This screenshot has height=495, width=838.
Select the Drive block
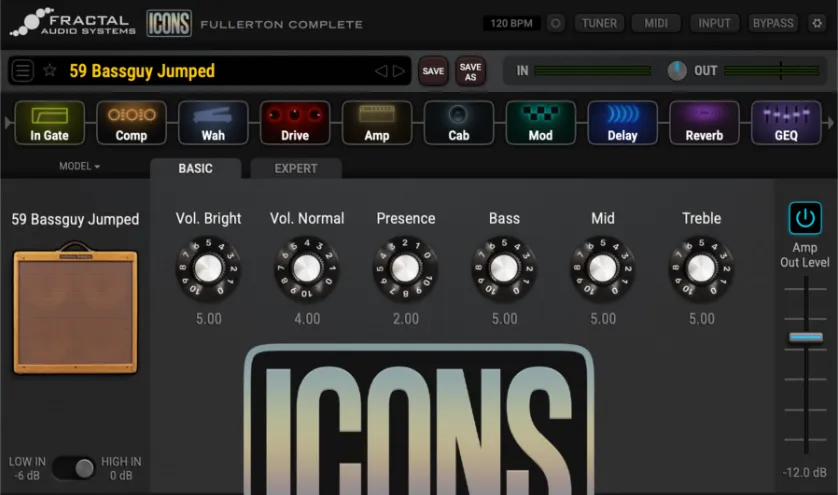pos(294,123)
